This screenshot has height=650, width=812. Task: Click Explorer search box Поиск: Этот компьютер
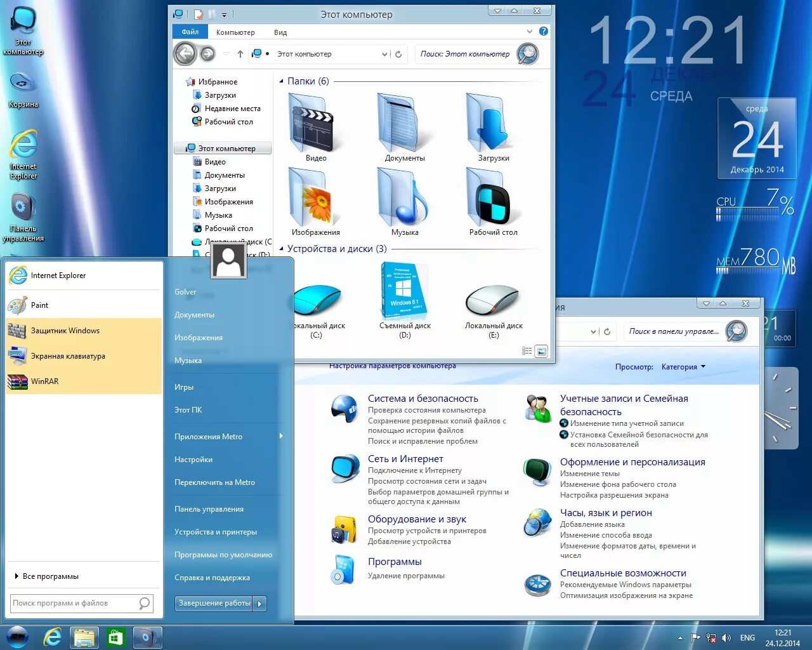click(x=466, y=54)
